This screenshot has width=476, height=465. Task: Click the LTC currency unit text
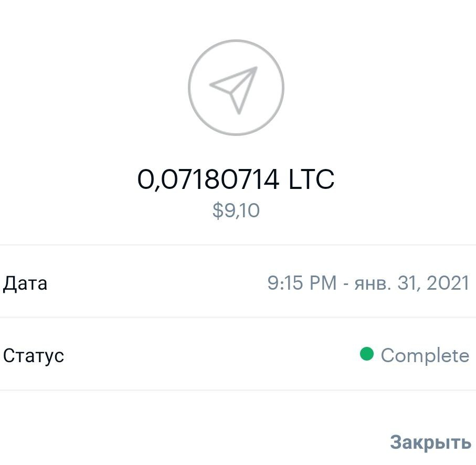coord(311,180)
